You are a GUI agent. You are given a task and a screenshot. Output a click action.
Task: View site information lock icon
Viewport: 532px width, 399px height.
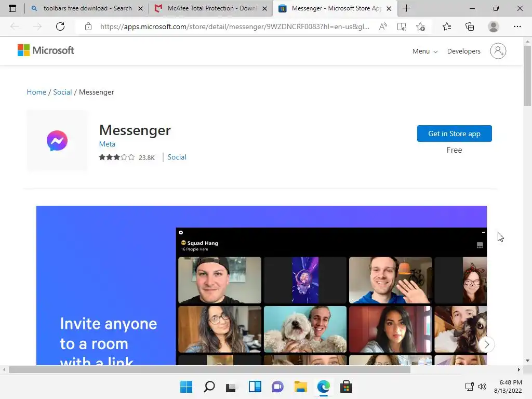(x=88, y=26)
